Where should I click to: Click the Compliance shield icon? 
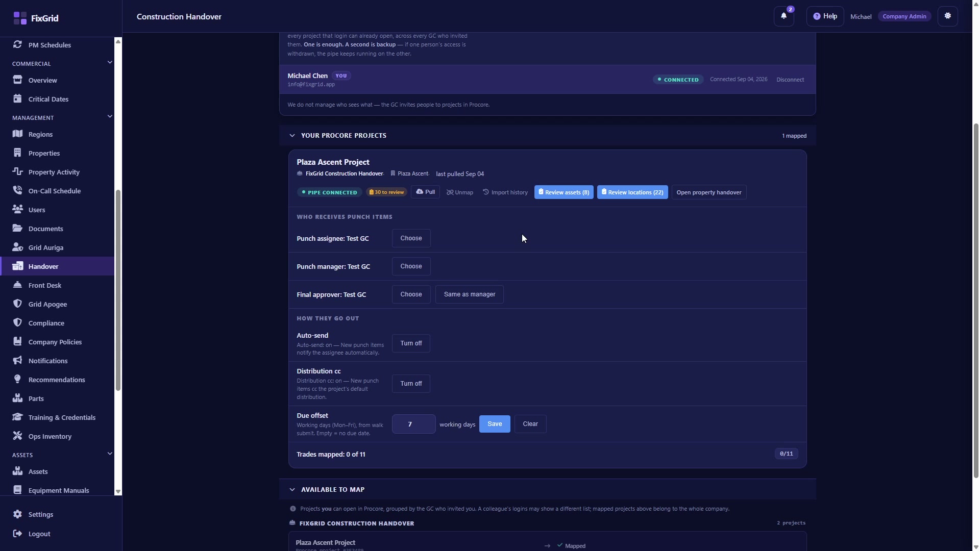tap(17, 322)
